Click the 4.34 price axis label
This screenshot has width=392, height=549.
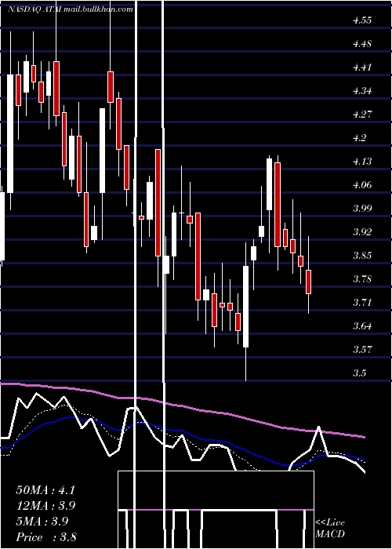point(362,91)
